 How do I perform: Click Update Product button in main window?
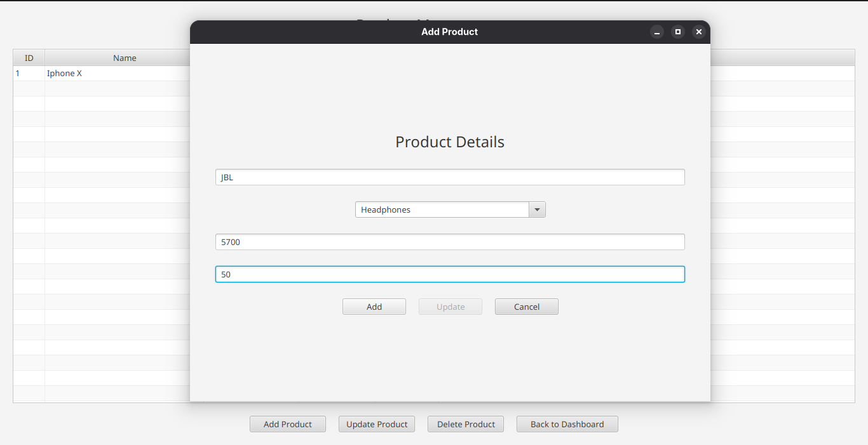377,424
